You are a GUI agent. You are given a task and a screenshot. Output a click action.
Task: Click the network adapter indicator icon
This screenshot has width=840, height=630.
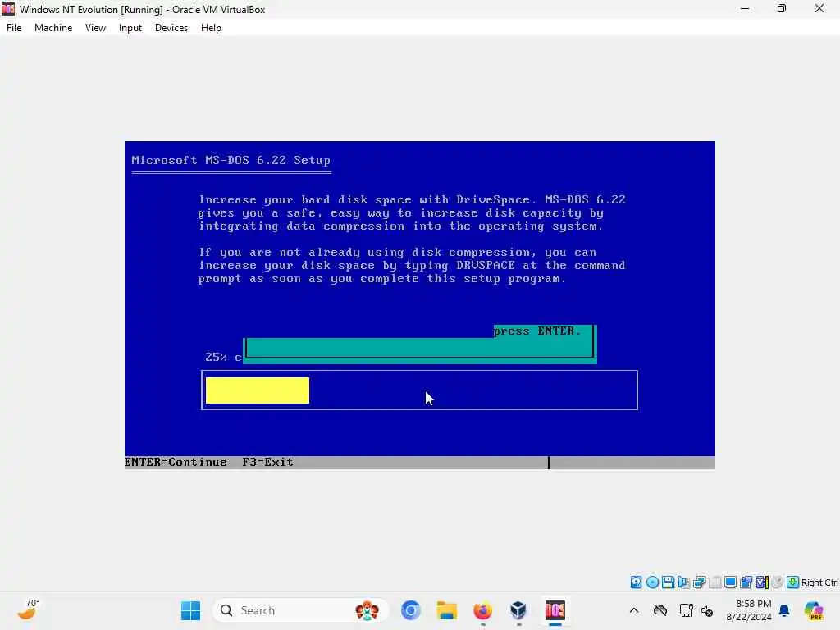coord(699,582)
